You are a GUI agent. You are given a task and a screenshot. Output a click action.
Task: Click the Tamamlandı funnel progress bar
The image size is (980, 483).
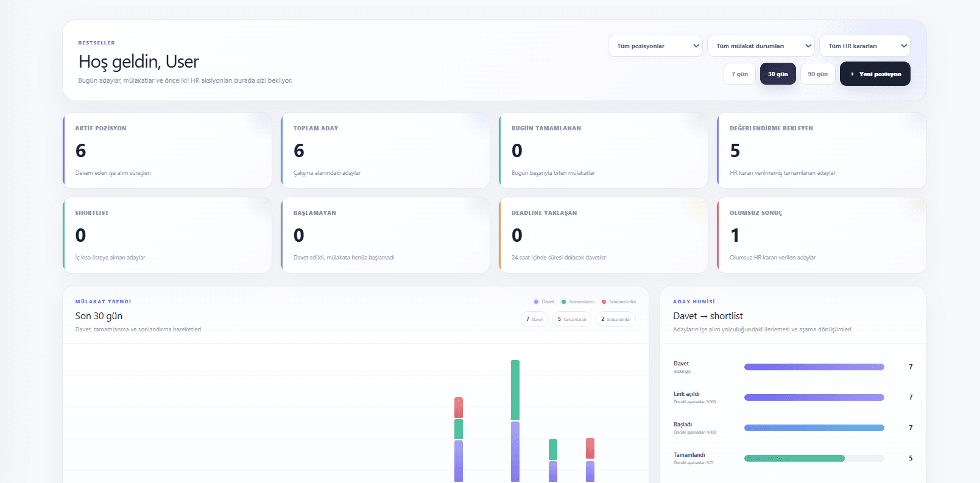[x=814, y=458]
